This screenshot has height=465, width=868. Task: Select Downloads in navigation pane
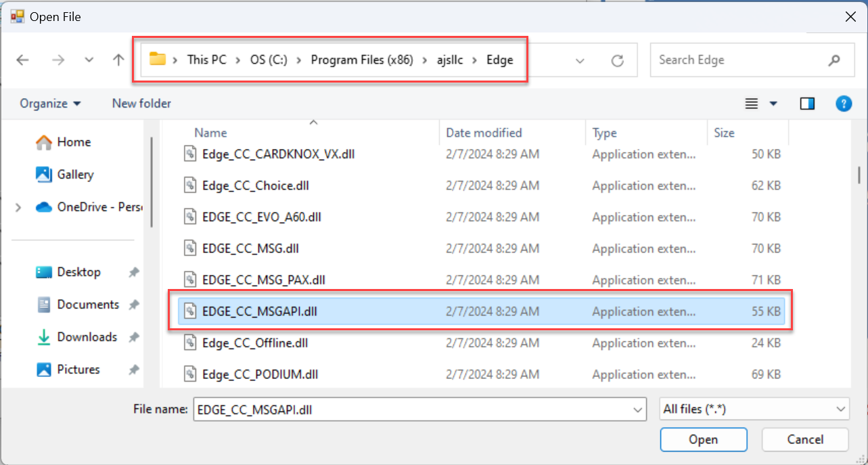(x=87, y=337)
